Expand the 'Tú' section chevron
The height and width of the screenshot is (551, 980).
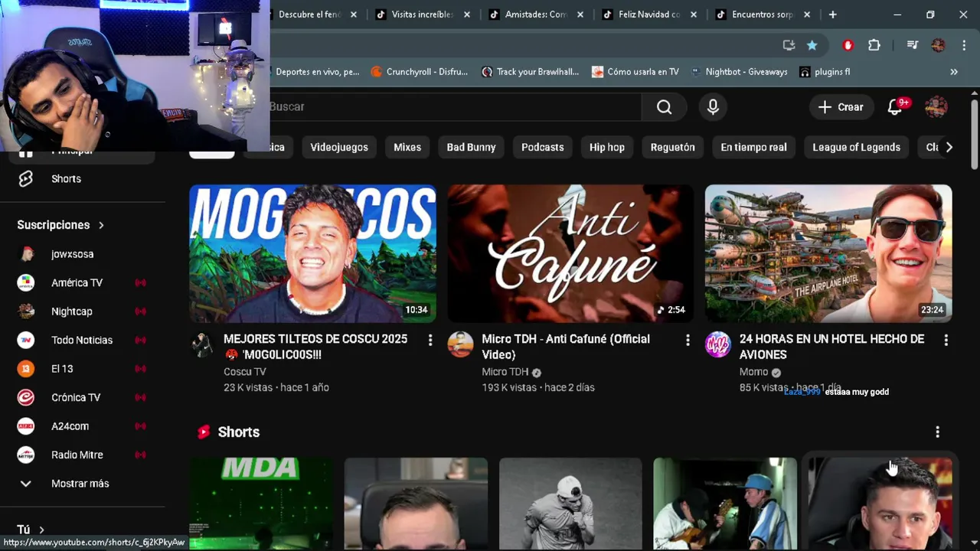click(x=41, y=530)
